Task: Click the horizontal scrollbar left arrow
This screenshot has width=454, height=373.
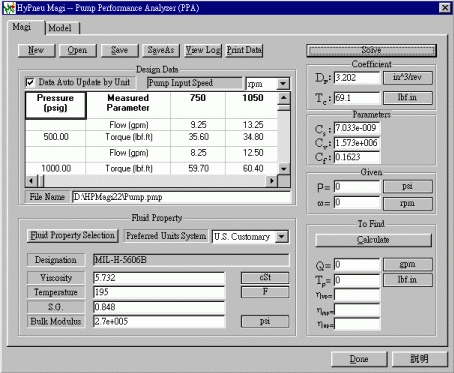Action: [x=31, y=181]
